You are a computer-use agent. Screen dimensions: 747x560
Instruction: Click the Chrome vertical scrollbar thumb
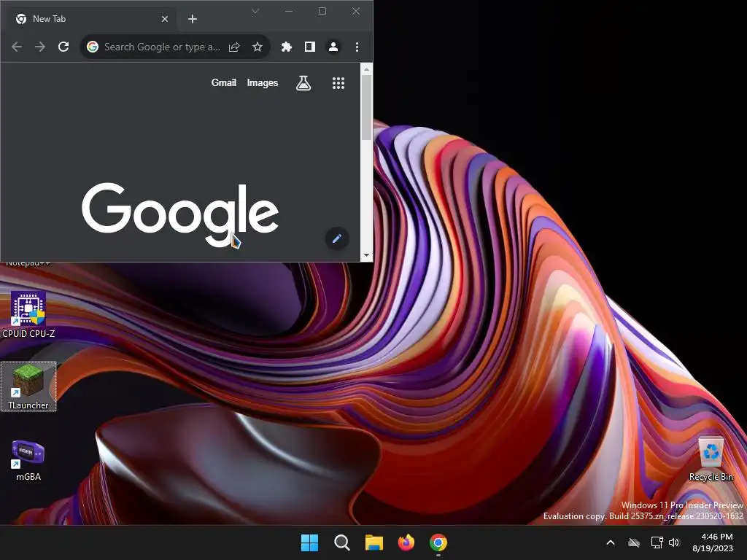pyautogui.click(x=366, y=107)
